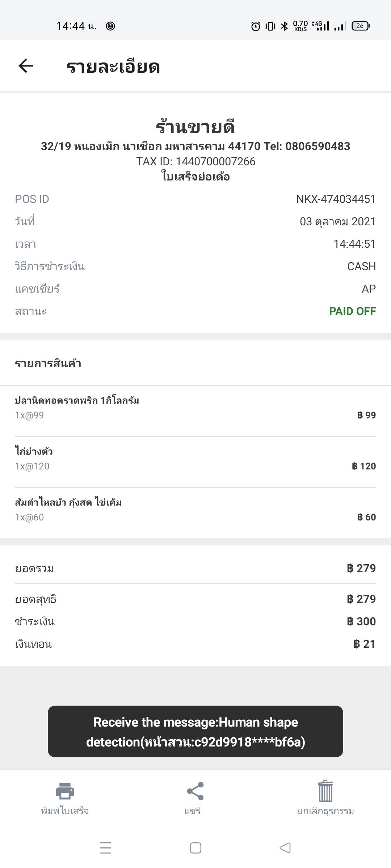Tap the Bluetooth status icon
The height and width of the screenshot is (868, 391).
(x=285, y=26)
